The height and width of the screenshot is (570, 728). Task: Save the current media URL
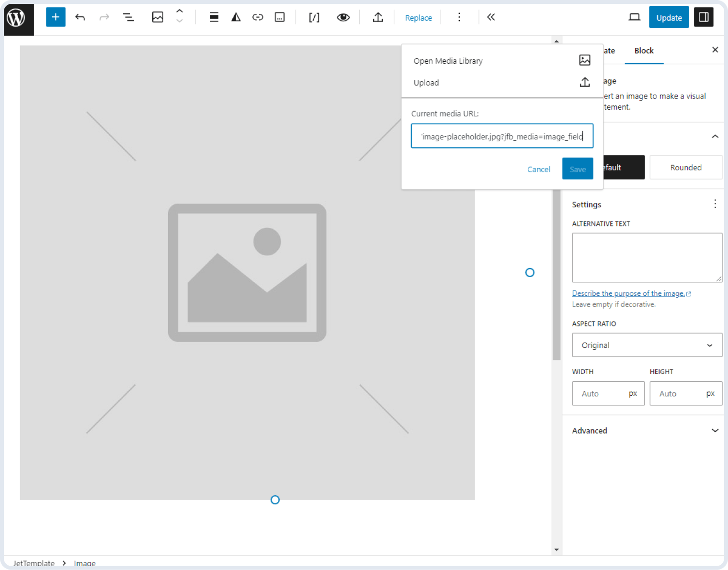tap(577, 168)
